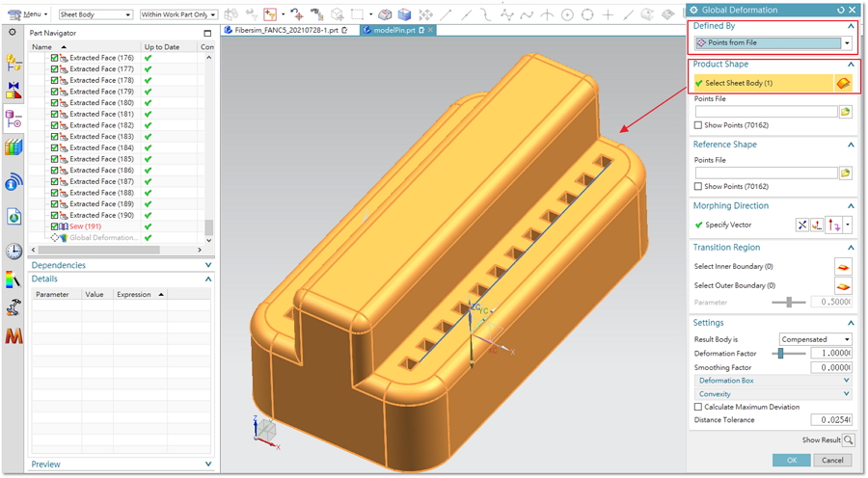Open the History clock sidebar tab
The image size is (868, 478).
pyautogui.click(x=14, y=252)
